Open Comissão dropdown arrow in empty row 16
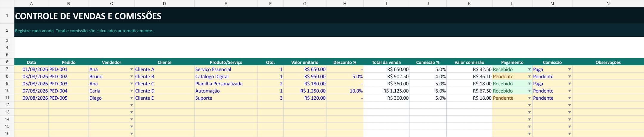Viewport: 644px width, 137px height. tap(569, 134)
